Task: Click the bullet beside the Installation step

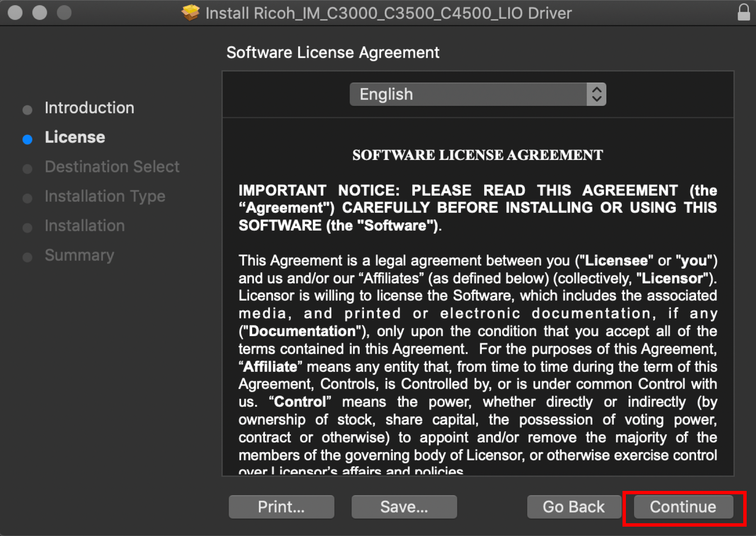Action: coord(28,228)
